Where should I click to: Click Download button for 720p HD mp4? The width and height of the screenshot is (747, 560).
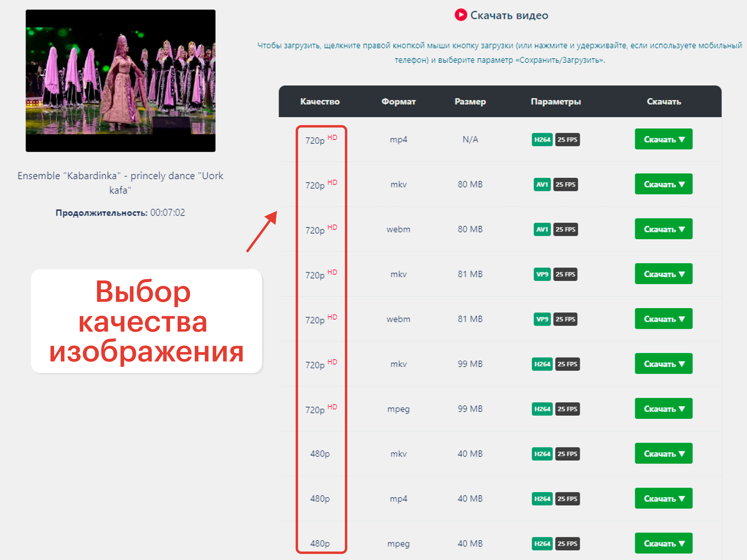click(x=664, y=139)
